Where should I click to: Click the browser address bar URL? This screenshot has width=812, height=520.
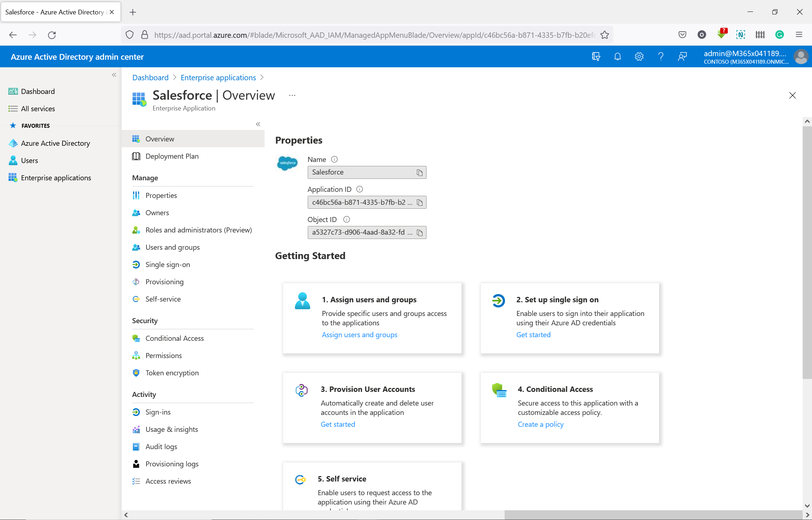[x=374, y=35]
